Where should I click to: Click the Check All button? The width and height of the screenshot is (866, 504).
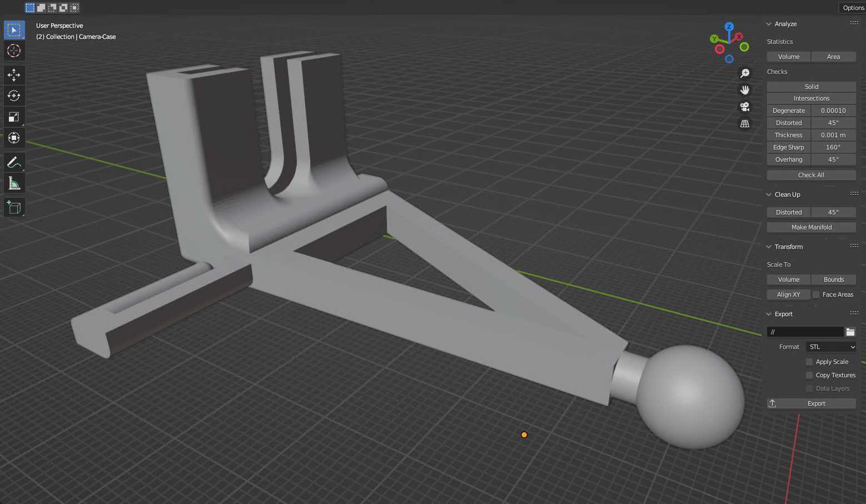[811, 175]
